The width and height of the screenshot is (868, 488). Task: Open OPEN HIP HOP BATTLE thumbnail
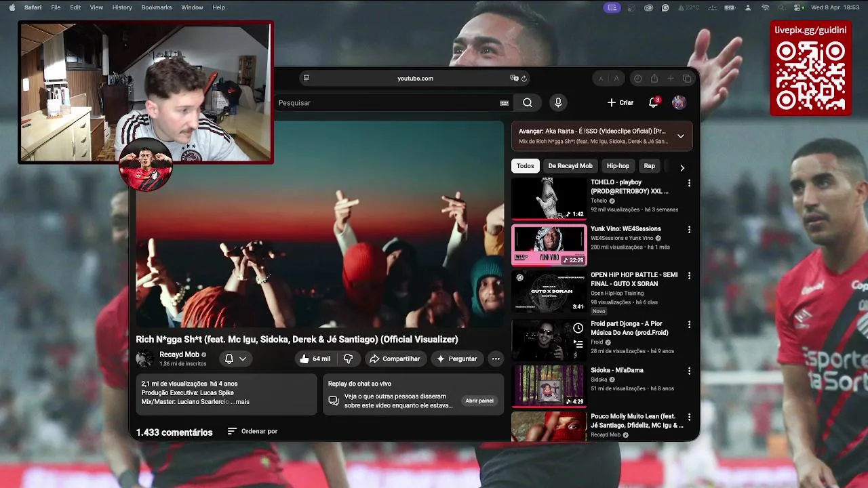[x=549, y=291]
